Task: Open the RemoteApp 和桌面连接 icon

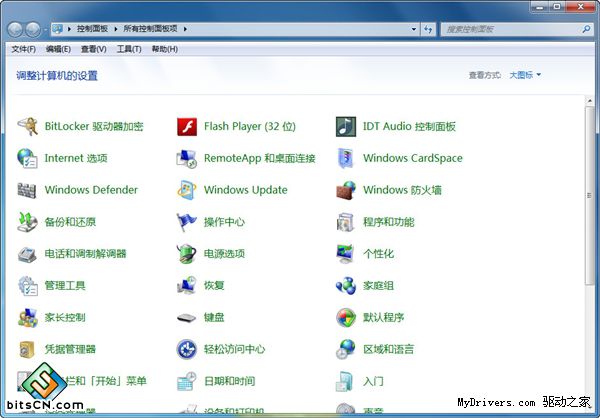Action: pos(187,158)
